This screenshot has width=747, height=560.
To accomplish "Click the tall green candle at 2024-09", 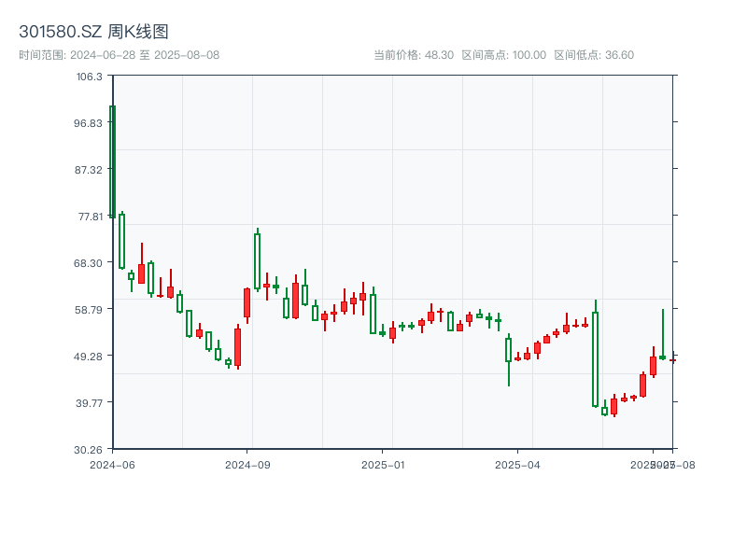I will click(258, 261).
